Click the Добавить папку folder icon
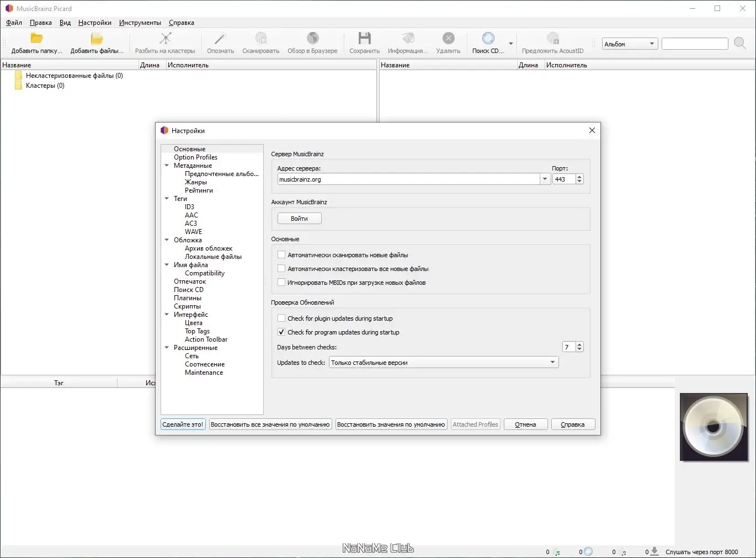The height and width of the screenshot is (558, 756). click(36, 38)
